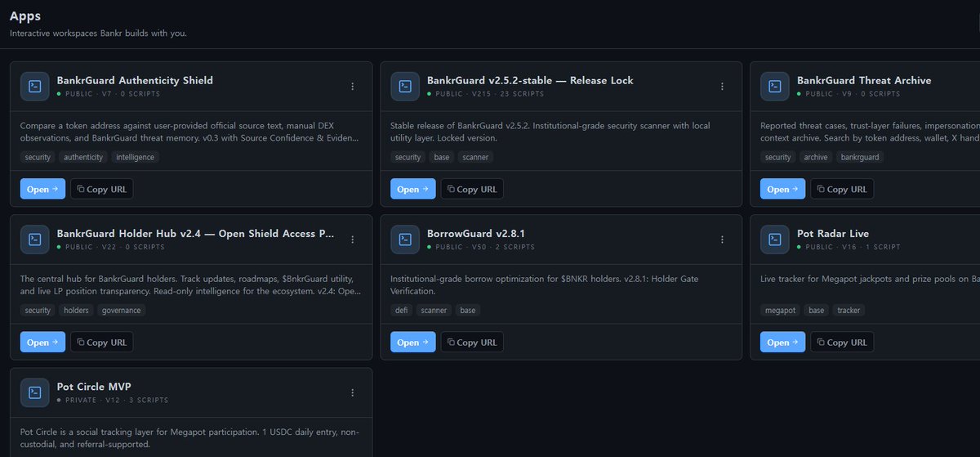Click 'PUBLIC · V50 · 2 SCRIPTS' status line
Viewport: 980px width, 457px height.
481,247
